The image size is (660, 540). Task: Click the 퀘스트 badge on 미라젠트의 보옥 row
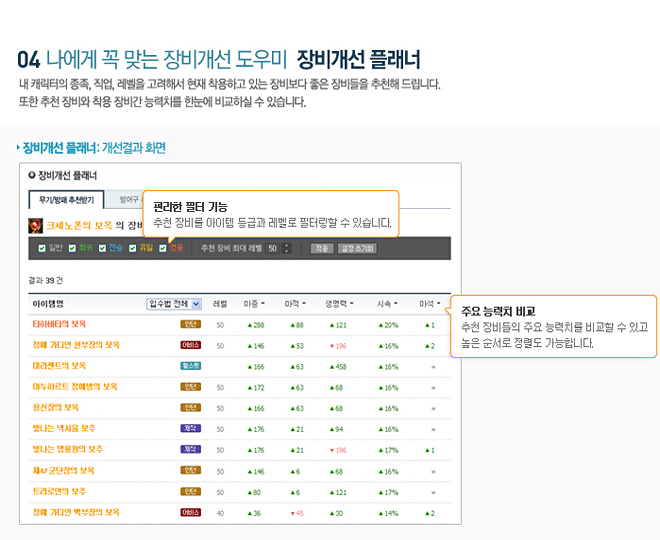(x=190, y=366)
